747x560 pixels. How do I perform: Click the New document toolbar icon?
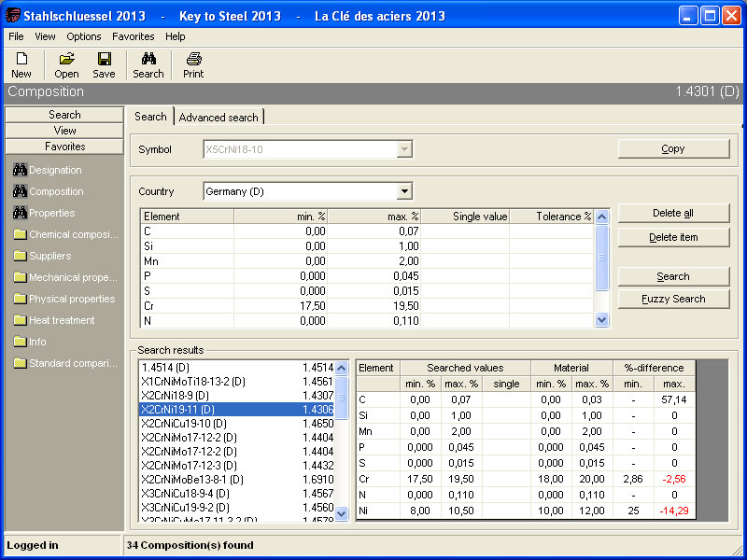(21, 59)
